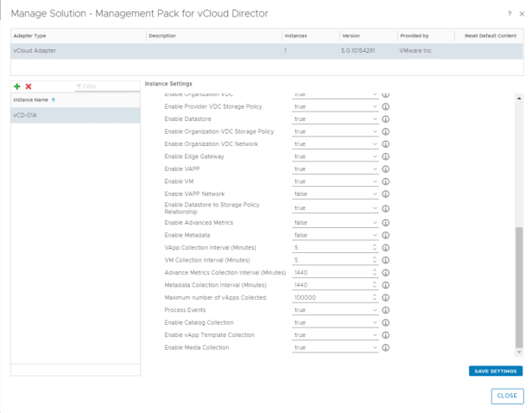The width and height of the screenshot is (532, 413).
Task: Show info for Enable Media Collection
Action: pyautogui.click(x=386, y=347)
